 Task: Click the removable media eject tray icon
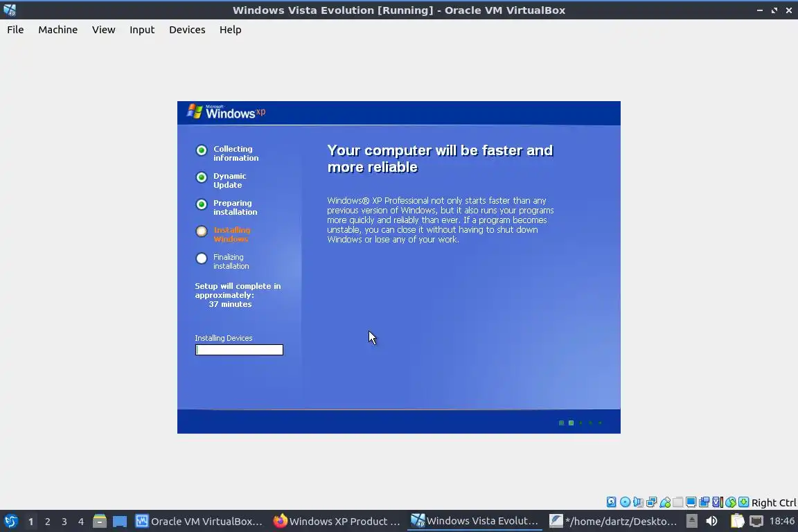(691, 521)
